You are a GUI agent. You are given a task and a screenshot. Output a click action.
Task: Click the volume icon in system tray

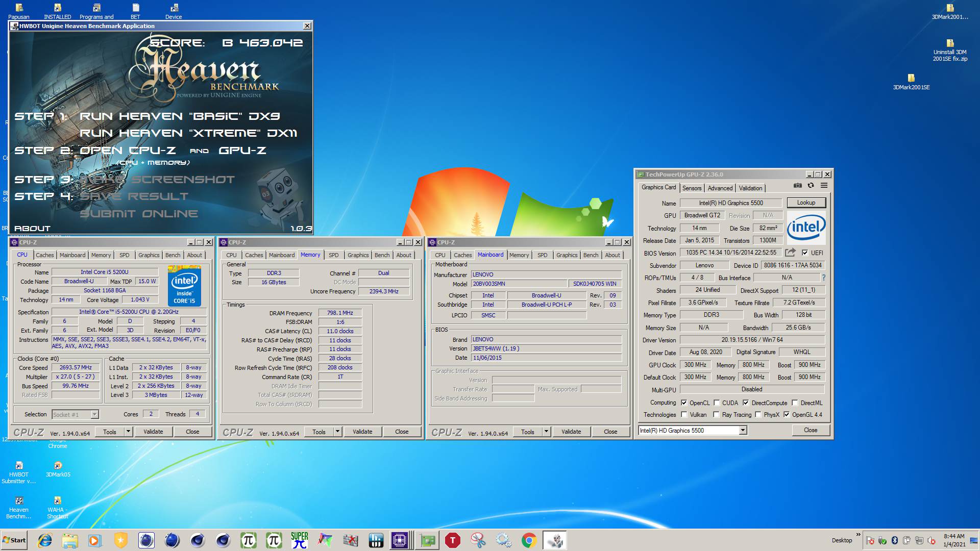click(x=932, y=540)
